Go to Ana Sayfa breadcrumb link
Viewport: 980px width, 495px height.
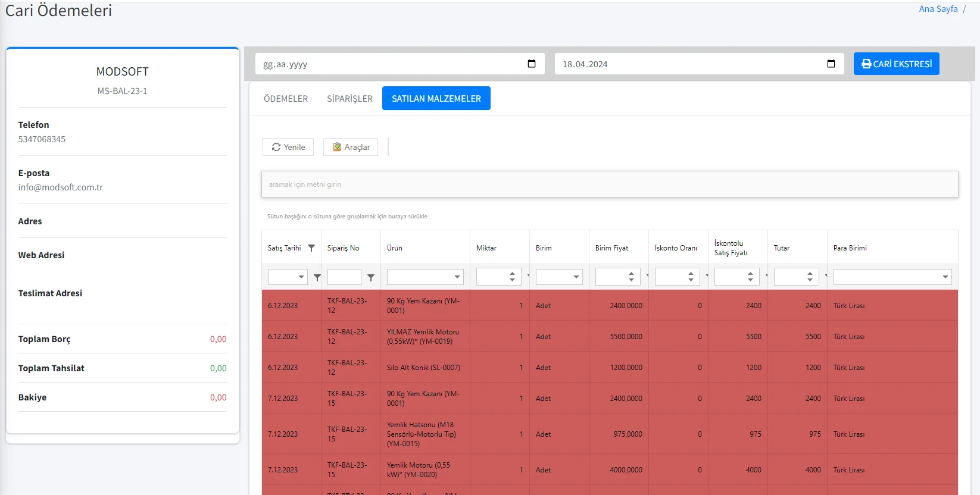pos(938,9)
